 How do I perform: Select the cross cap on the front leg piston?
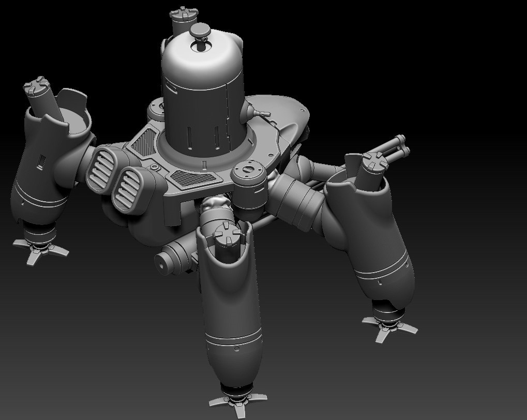click(228, 233)
